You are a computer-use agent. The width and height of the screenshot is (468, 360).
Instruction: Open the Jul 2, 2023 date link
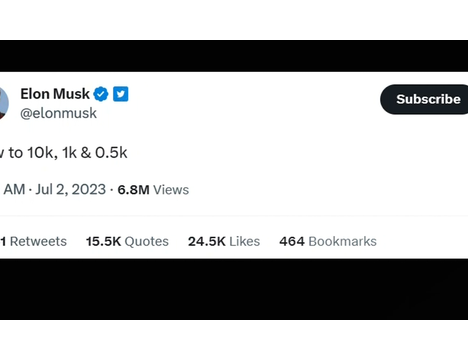[71, 189]
